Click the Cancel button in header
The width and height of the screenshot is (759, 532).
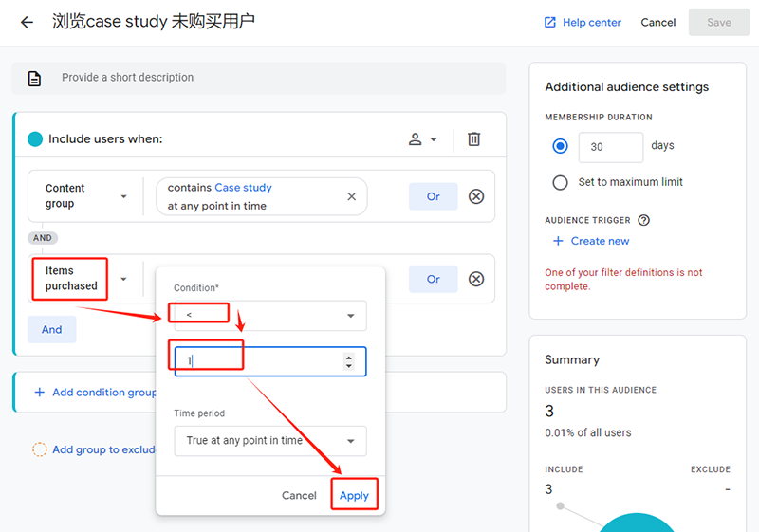pos(658,22)
